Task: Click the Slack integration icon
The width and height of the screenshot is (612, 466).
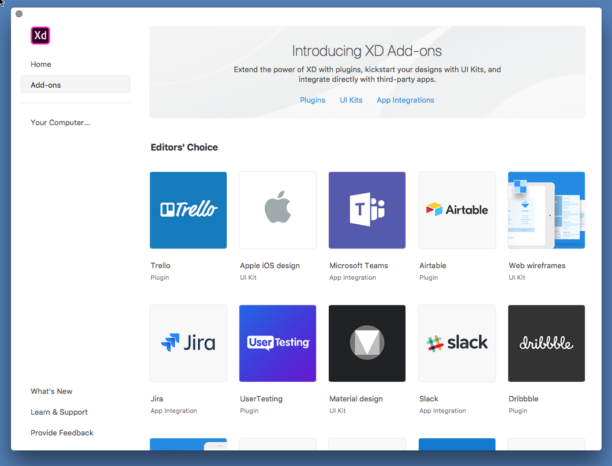Action: (456, 343)
